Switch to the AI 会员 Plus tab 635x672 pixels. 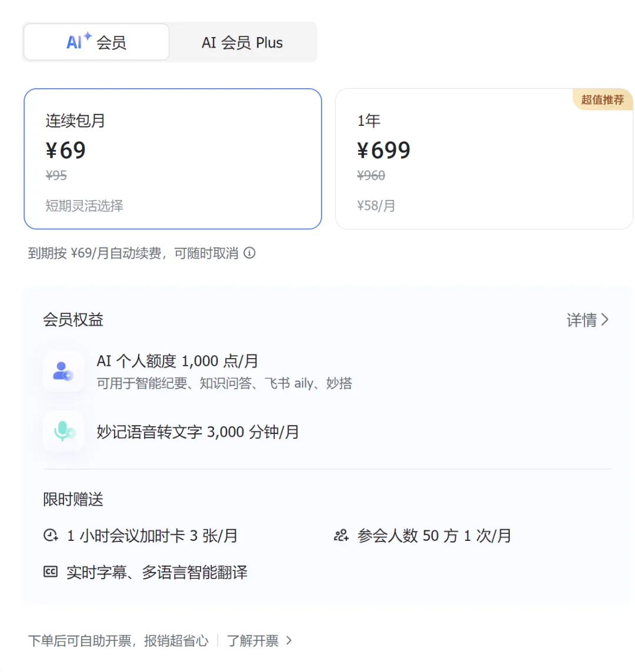click(242, 42)
